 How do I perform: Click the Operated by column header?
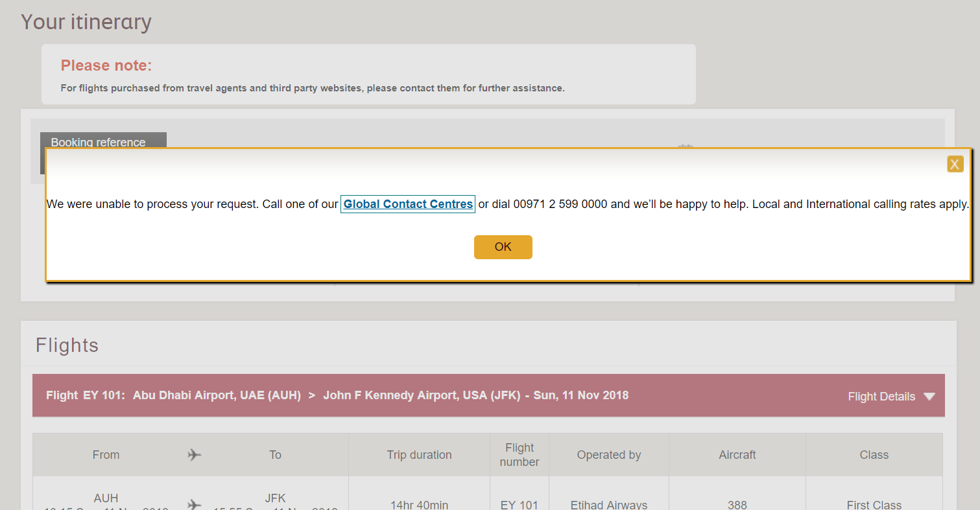608,455
